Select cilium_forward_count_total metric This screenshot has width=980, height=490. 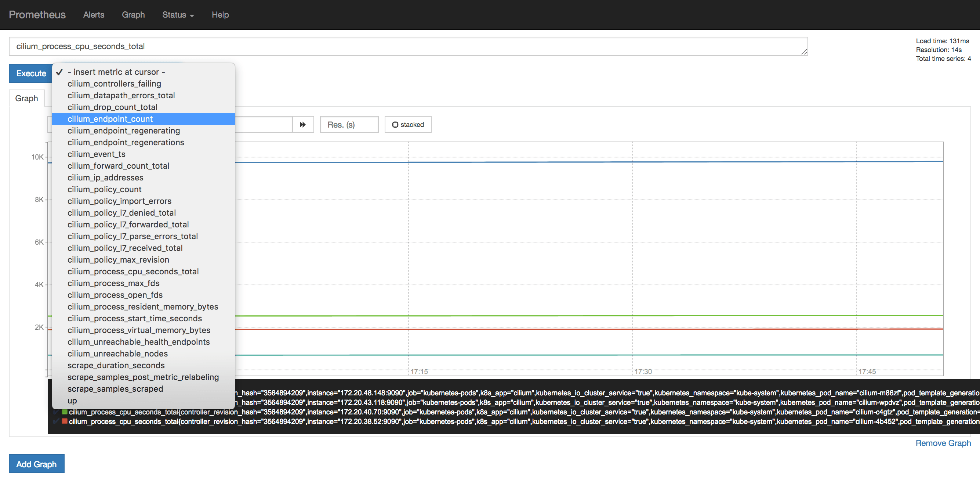pyautogui.click(x=144, y=166)
